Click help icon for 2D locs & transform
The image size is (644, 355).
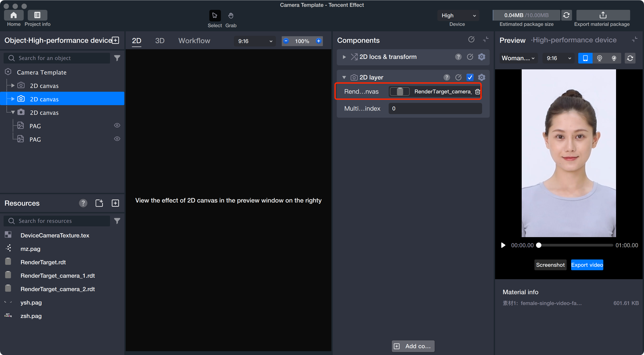click(458, 57)
